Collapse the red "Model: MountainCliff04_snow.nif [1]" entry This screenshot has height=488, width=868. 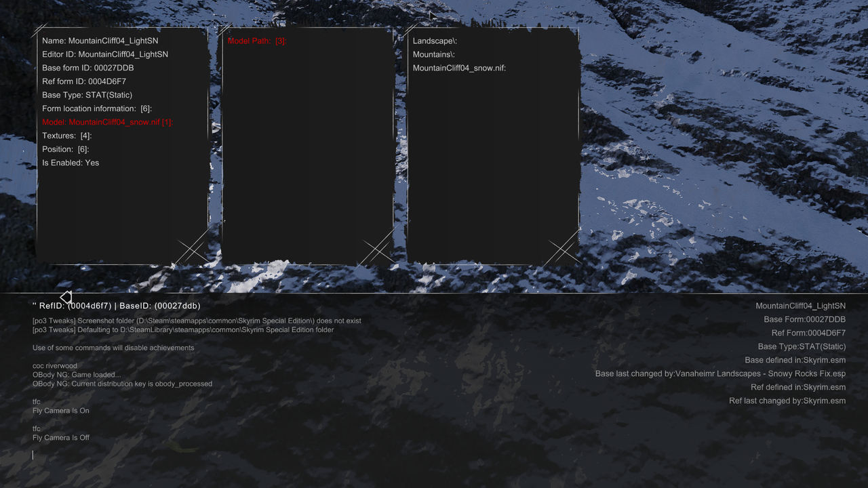(x=108, y=122)
